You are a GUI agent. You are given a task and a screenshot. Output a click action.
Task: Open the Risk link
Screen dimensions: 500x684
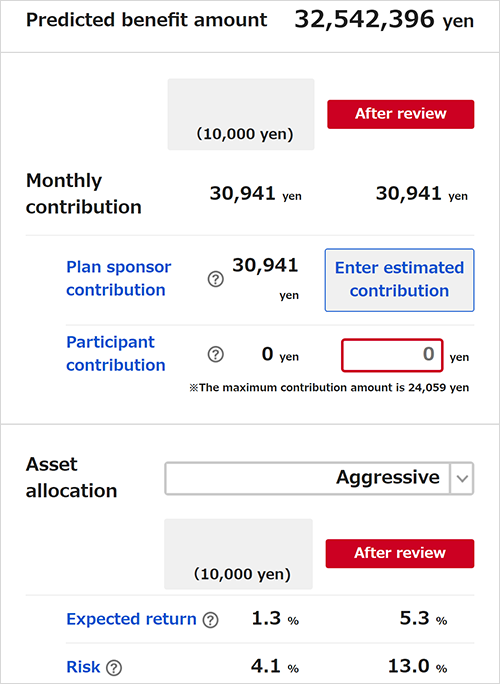coord(83,667)
